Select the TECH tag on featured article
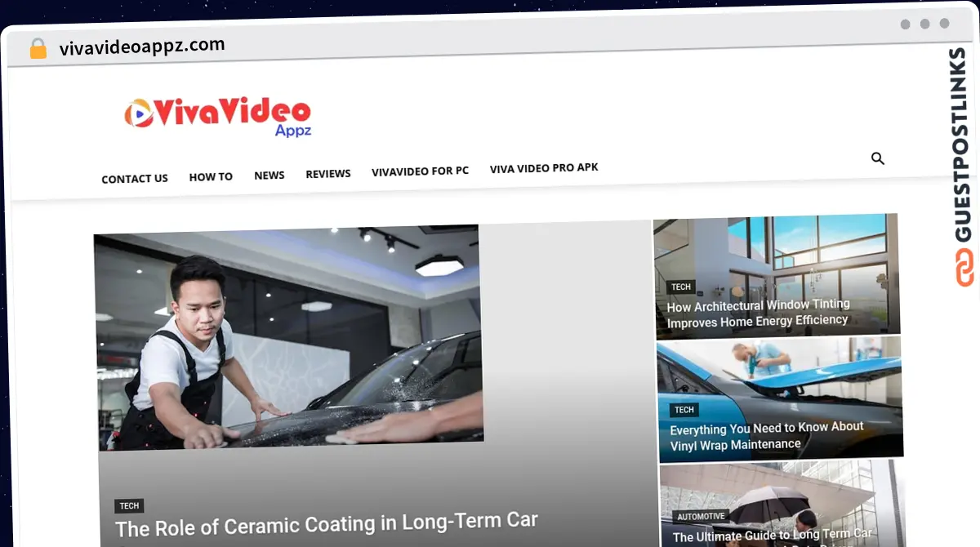The image size is (980, 547). tap(129, 506)
